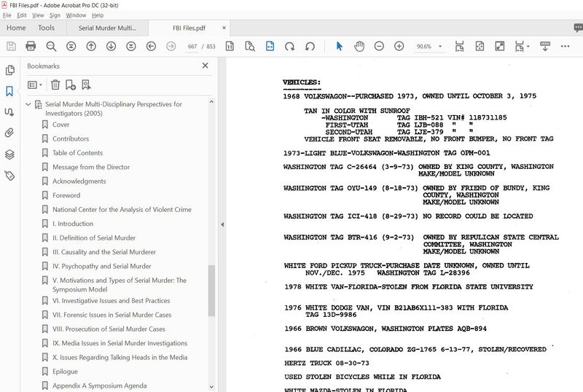Click the Print file icon

(x=31, y=46)
